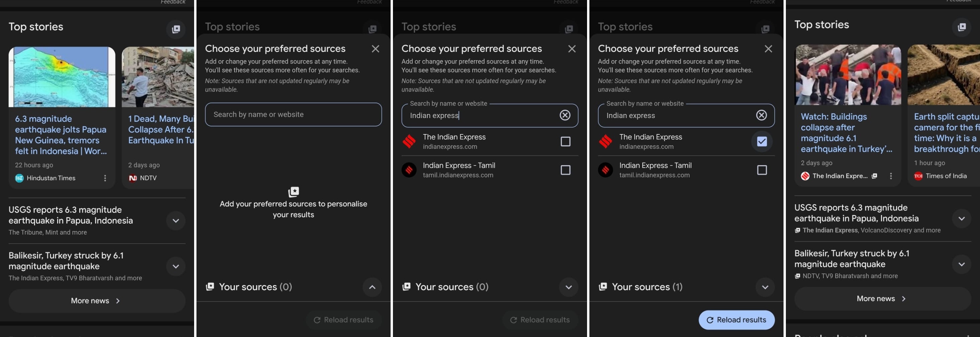980x337 pixels.
Task: Tap 'indianexpress.com' beside the ticked checkbox
Action: 646,147
